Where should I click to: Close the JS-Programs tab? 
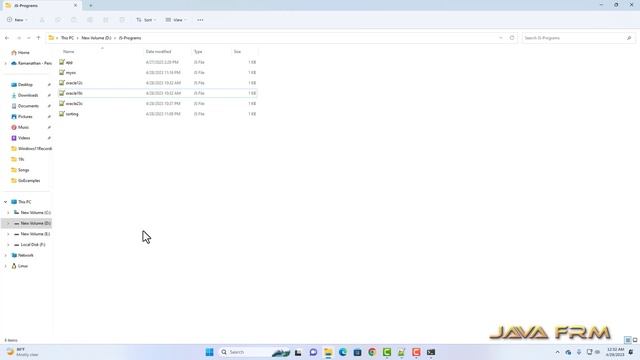[x=76, y=6]
